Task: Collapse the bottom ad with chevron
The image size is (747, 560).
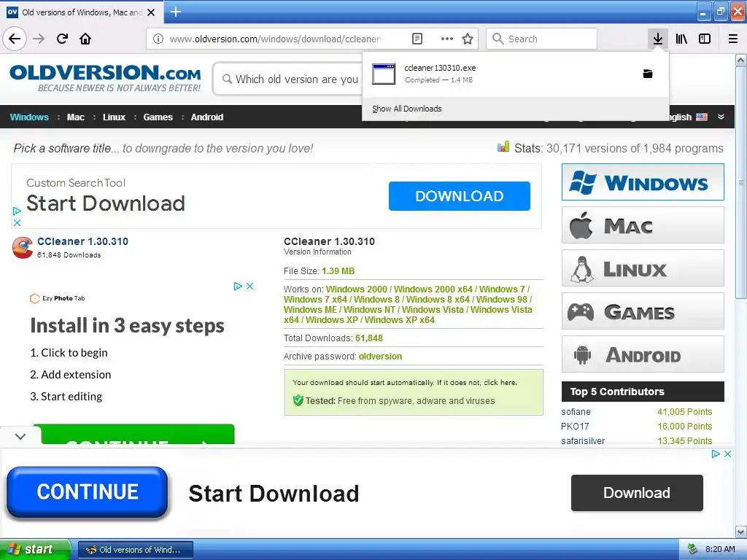Action: [x=20, y=436]
